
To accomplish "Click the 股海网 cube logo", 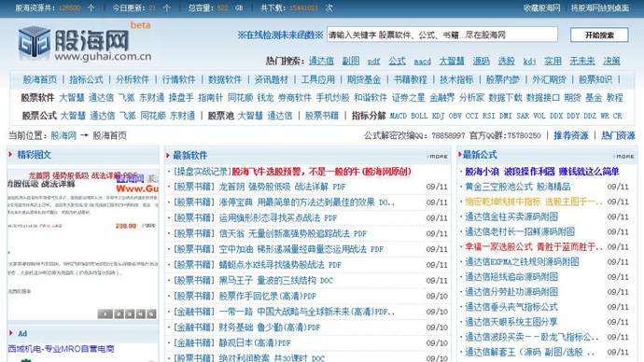I will (35, 42).
